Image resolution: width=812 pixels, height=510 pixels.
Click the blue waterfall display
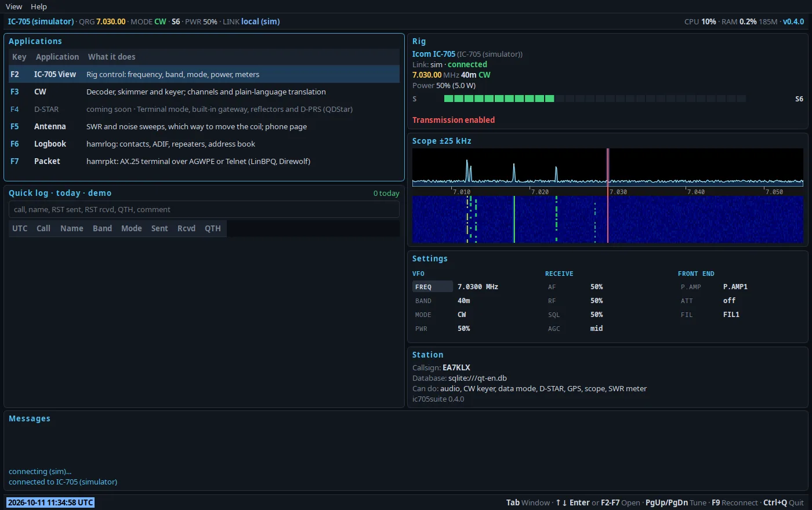(608, 219)
